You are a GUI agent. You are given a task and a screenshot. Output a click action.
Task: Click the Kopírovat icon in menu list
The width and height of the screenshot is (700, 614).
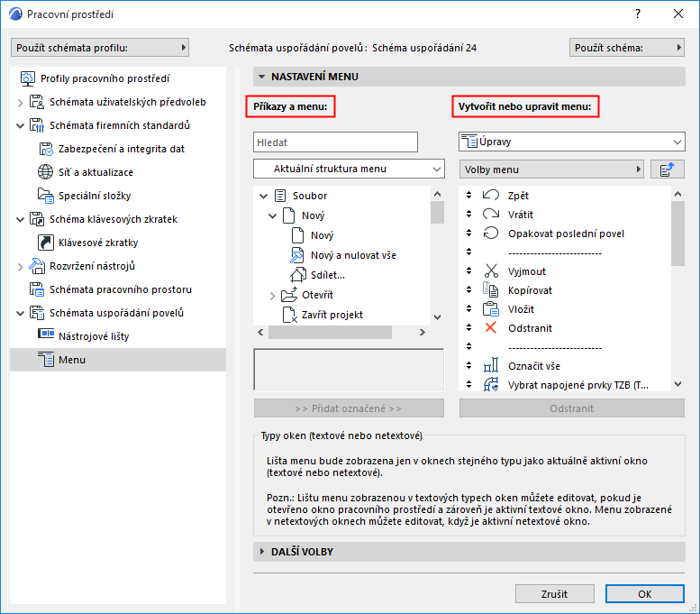(491, 290)
